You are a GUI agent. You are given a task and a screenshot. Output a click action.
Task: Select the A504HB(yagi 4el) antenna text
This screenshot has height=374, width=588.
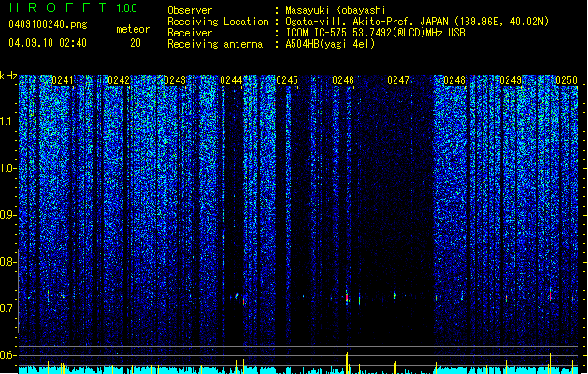[x=330, y=44]
